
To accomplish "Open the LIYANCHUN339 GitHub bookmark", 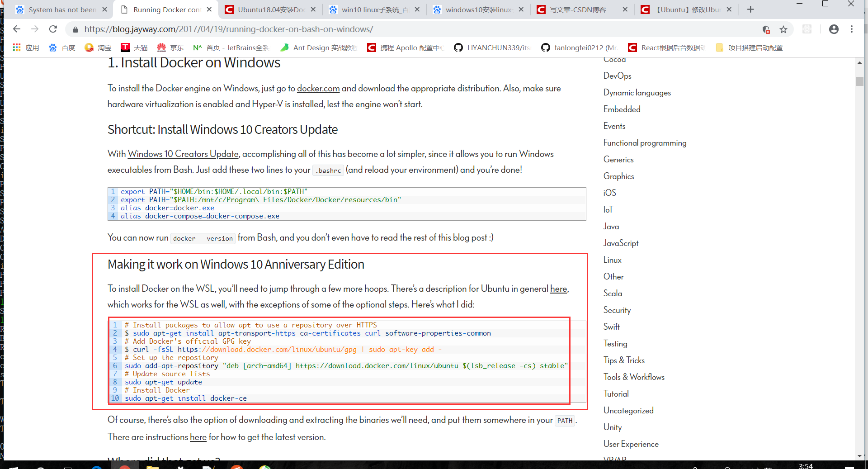I will (492, 47).
